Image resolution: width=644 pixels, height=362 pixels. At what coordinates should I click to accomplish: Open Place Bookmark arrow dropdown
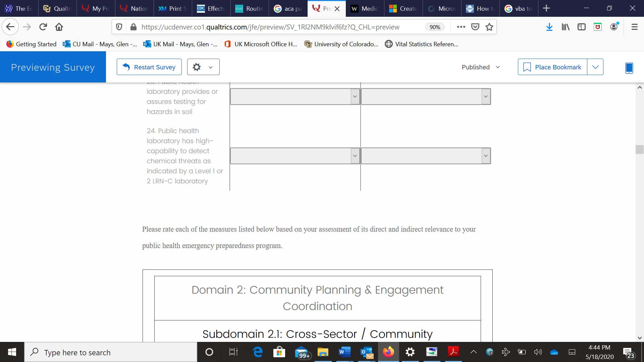[595, 67]
